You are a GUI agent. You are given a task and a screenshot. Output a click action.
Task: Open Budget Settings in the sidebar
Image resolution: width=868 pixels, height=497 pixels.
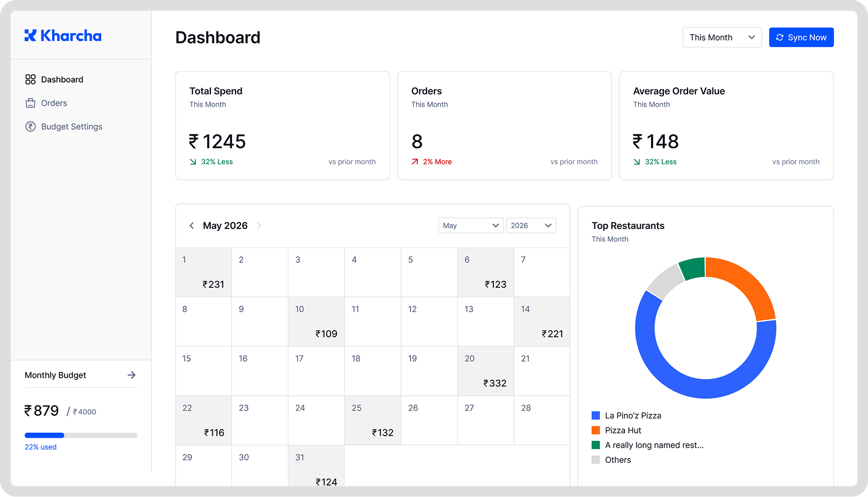pyautogui.click(x=72, y=127)
